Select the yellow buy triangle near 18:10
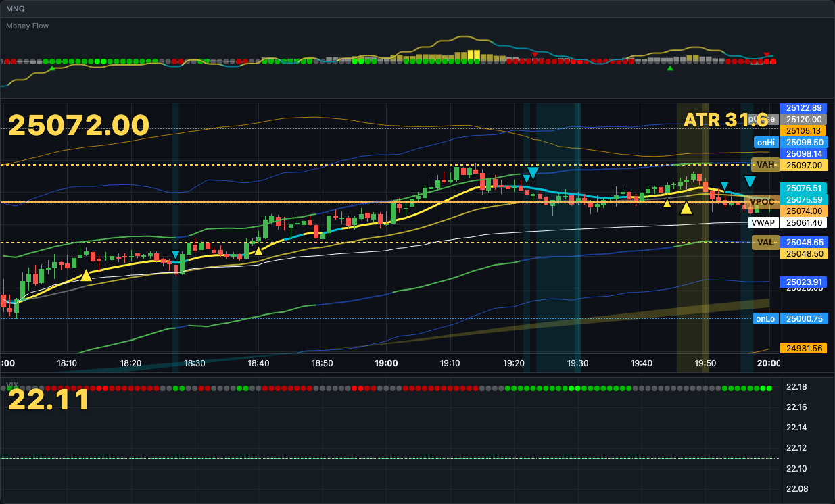Screen dimensions: 835x504 (x=86, y=274)
